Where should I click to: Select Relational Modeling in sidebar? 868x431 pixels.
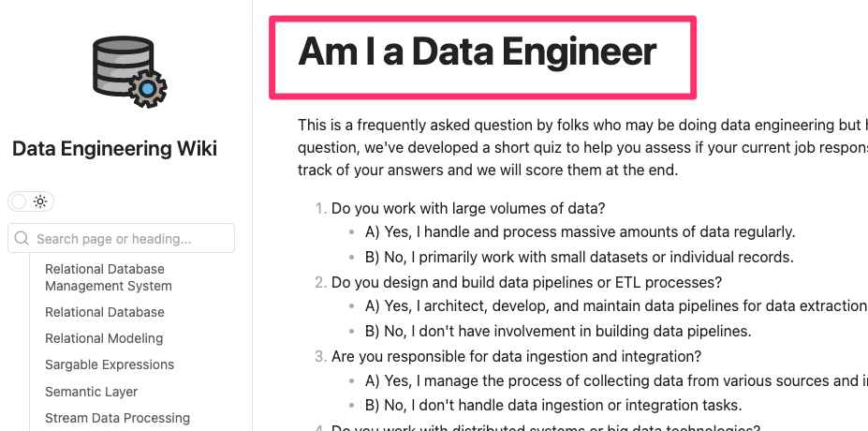click(x=104, y=338)
